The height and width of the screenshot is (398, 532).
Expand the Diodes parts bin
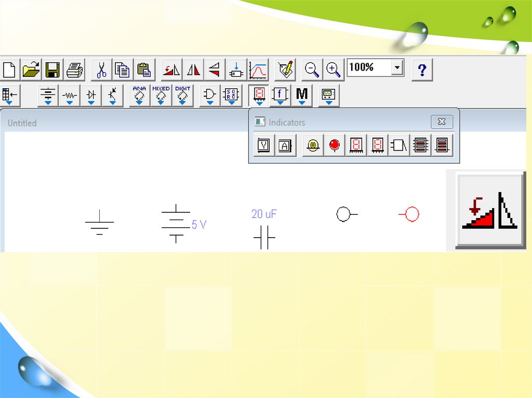click(91, 95)
